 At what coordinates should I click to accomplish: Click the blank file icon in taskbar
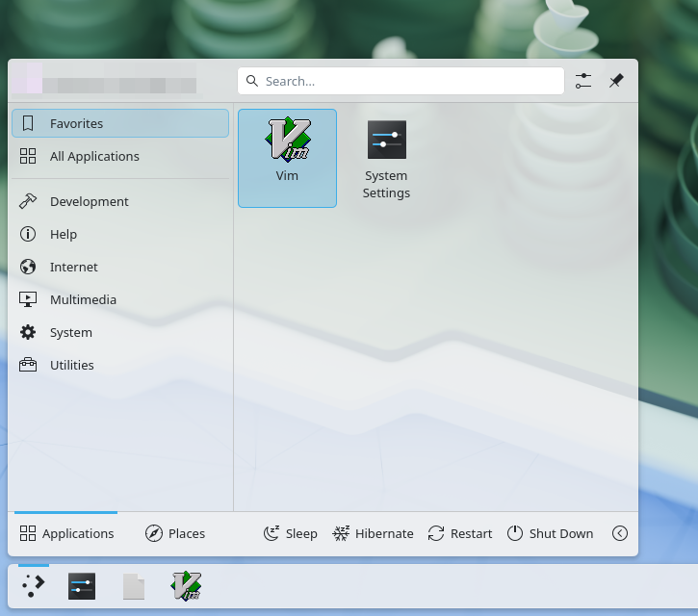[134, 586]
